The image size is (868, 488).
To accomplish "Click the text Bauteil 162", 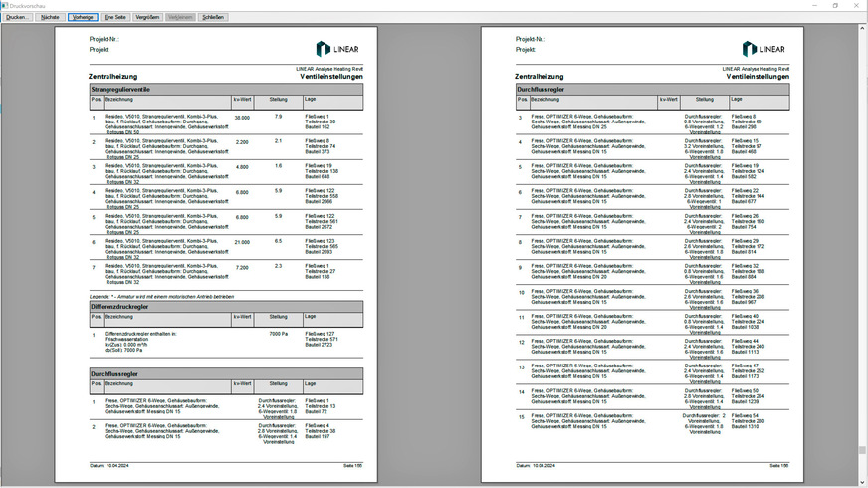I will click(318, 127).
